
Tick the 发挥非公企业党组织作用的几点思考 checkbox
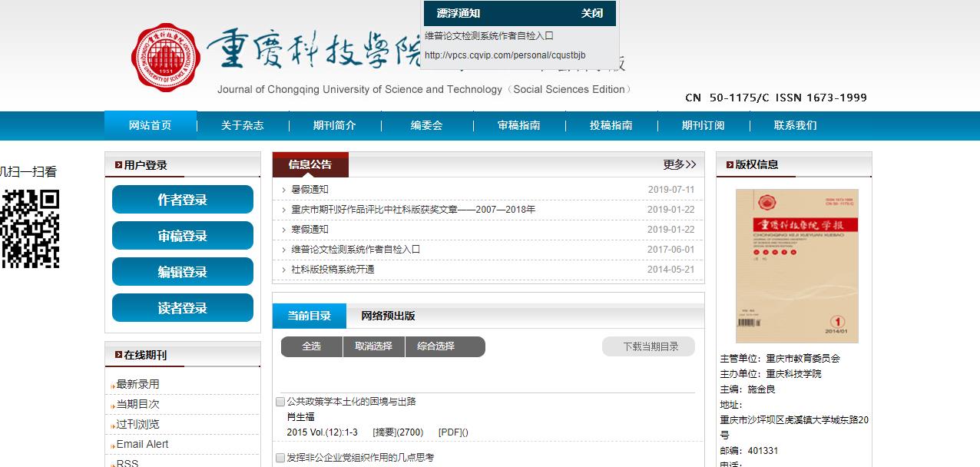coord(280,458)
